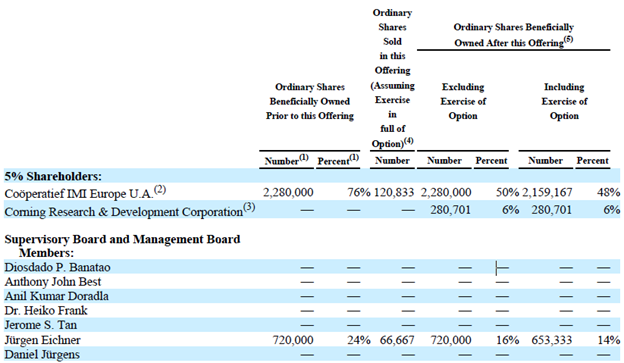This screenshot has height=363, width=624.
Task: Click 'Ordinary Shares Beneficially Owned Prior to this Offering' header
Action: (x=310, y=101)
